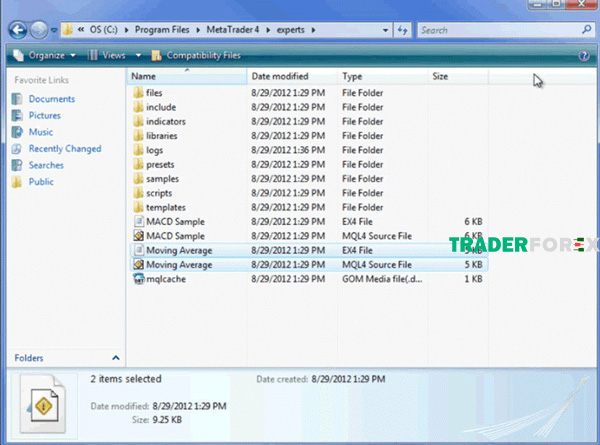Select Moving Average EX4 file icon
Screen dimensions: 600x445
(138, 250)
